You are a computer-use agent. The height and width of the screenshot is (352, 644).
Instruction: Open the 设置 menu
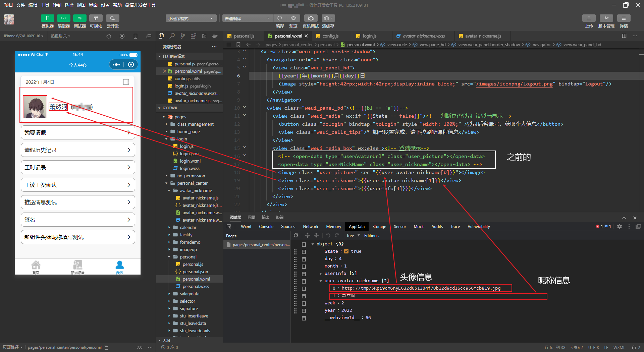[105, 5]
